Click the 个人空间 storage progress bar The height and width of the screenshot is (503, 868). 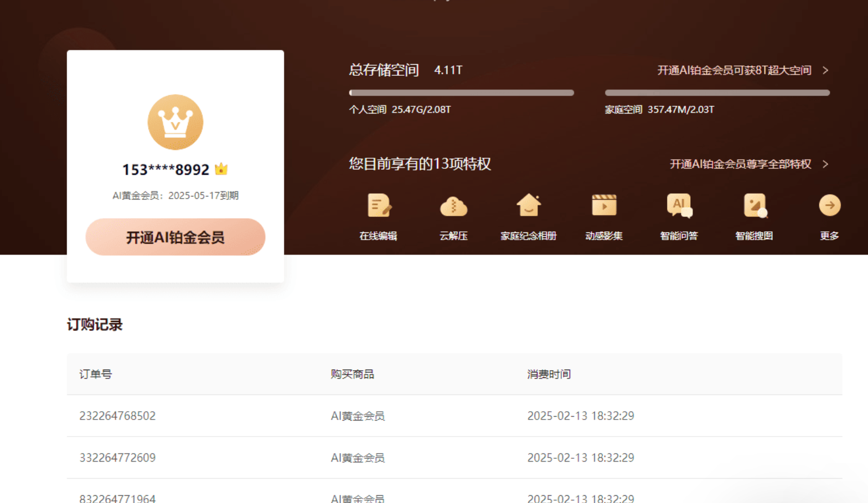(461, 93)
